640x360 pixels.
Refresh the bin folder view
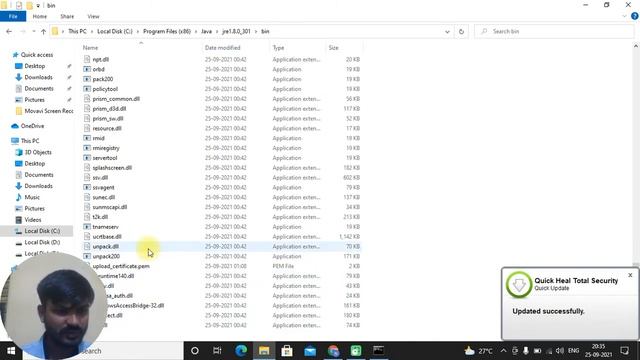[461, 31]
